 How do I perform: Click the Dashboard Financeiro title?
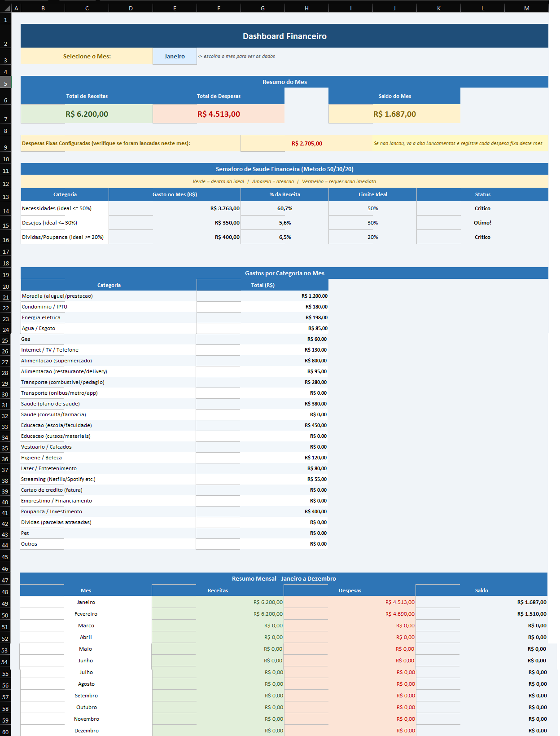pyautogui.click(x=284, y=36)
